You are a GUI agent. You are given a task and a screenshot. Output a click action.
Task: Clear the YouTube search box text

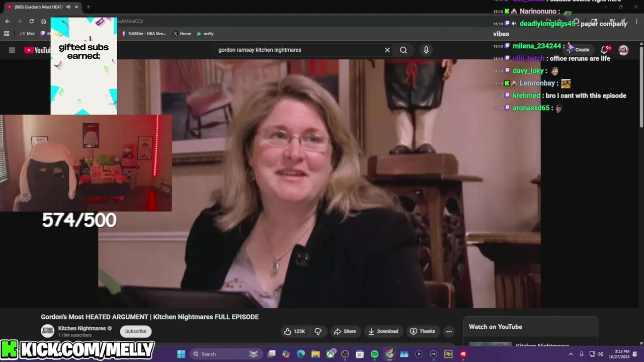tap(387, 50)
